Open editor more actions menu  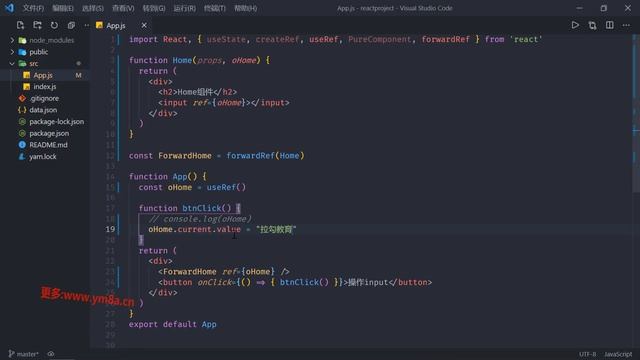(x=626, y=25)
